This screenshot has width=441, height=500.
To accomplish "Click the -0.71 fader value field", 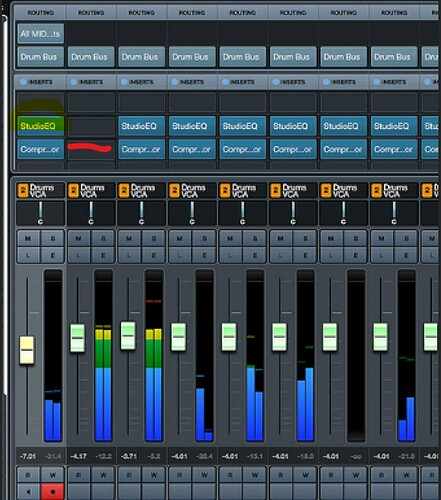I will tap(129, 456).
